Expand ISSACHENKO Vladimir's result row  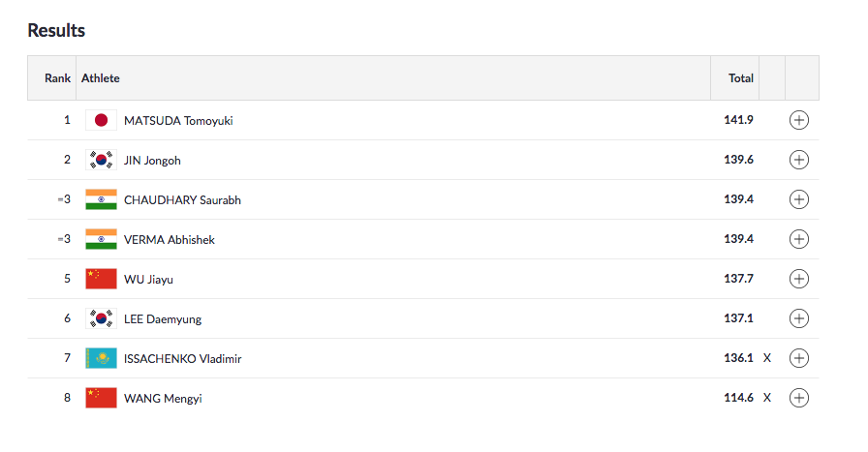click(x=799, y=358)
